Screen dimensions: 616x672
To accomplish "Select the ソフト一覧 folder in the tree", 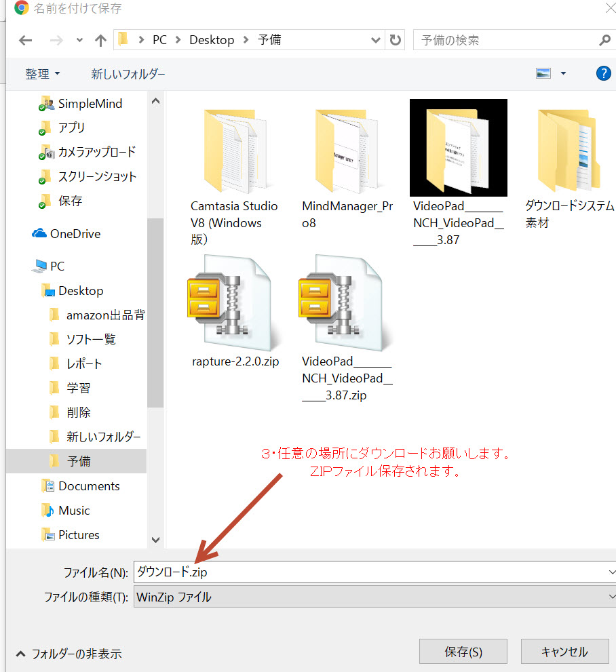I will (91, 340).
